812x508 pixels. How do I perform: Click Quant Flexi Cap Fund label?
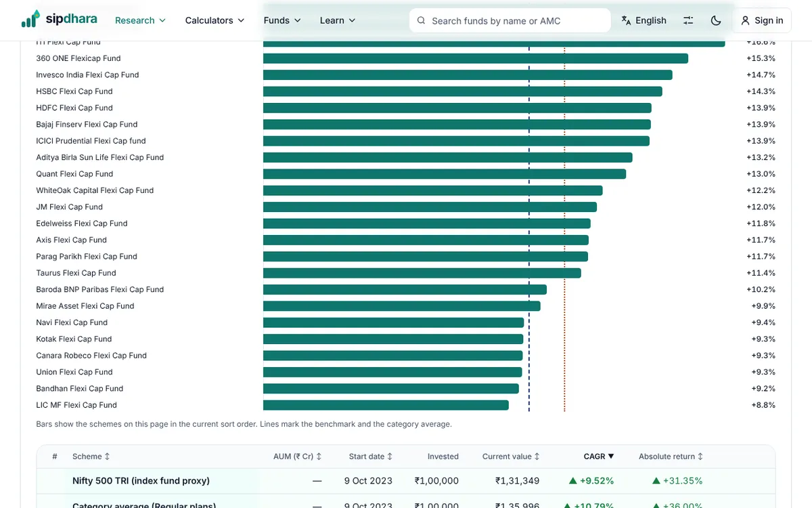74,174
